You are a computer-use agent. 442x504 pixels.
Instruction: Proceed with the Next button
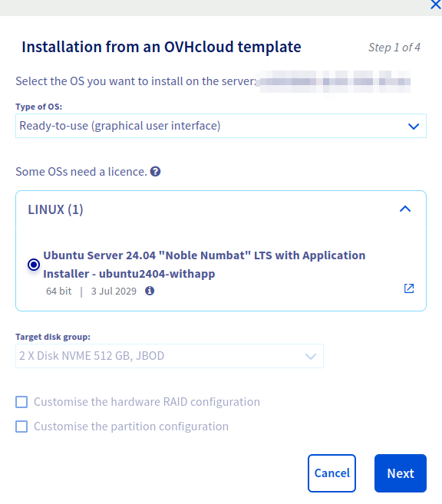tap(401, 473)
